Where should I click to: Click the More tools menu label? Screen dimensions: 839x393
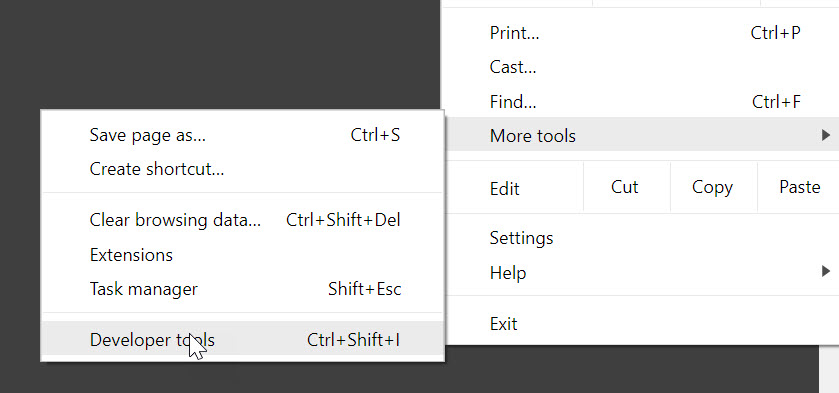point(532,136)
